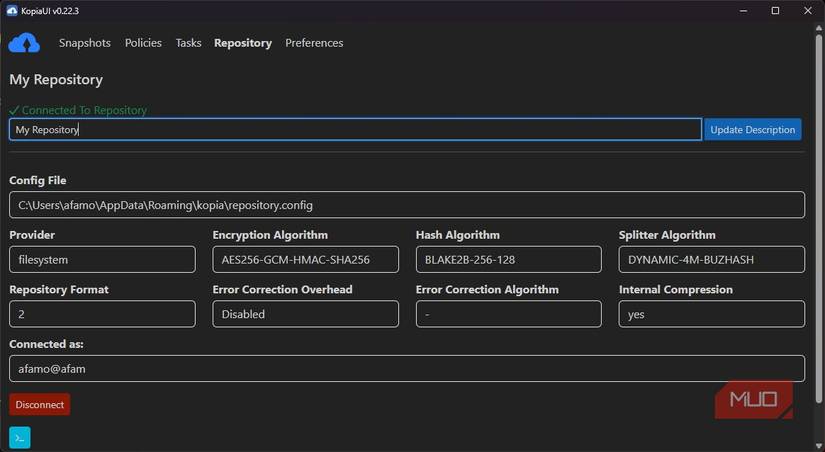Click the Connected as username field

click(407, 368)
